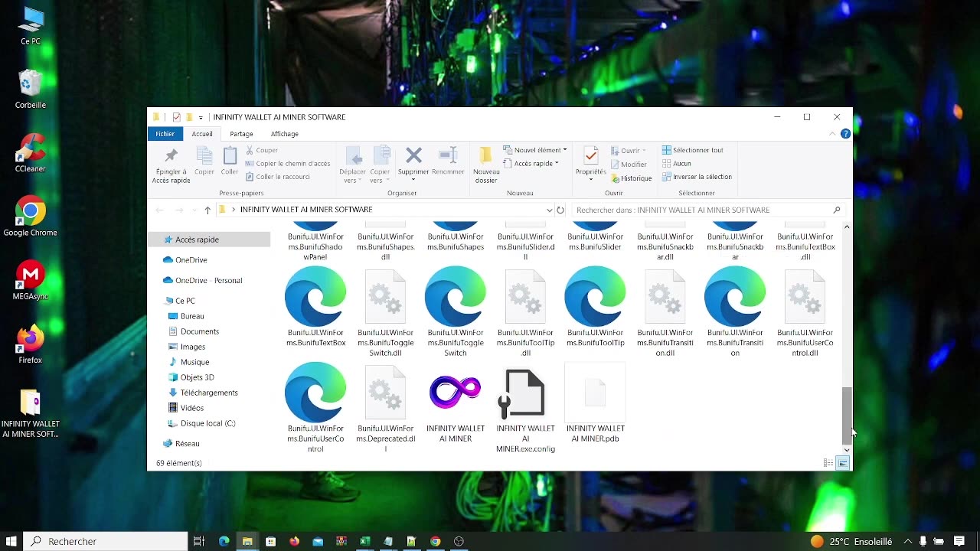Click the refresh button beside address bar
Image resolution: width=980 pixels, height=551 pixels.
coord(560,210)
